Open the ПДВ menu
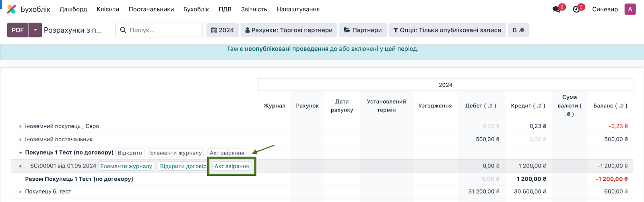The height and width of the screenshot is (202, 644). [225, 9]
